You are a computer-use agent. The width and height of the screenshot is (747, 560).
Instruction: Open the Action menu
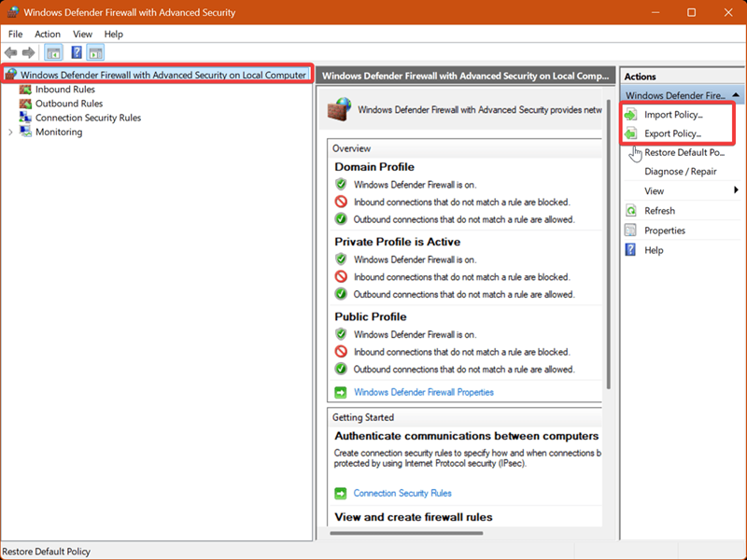(48, 35)
